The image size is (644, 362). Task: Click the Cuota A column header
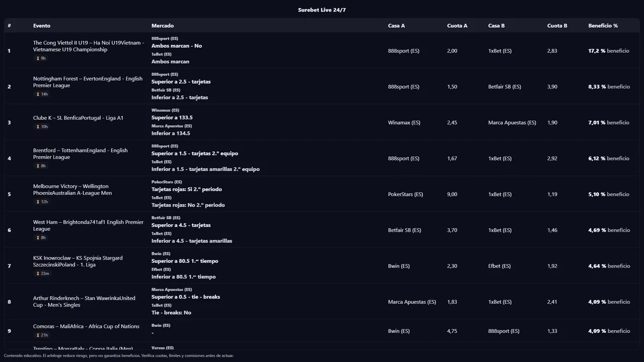pos(457,26)
